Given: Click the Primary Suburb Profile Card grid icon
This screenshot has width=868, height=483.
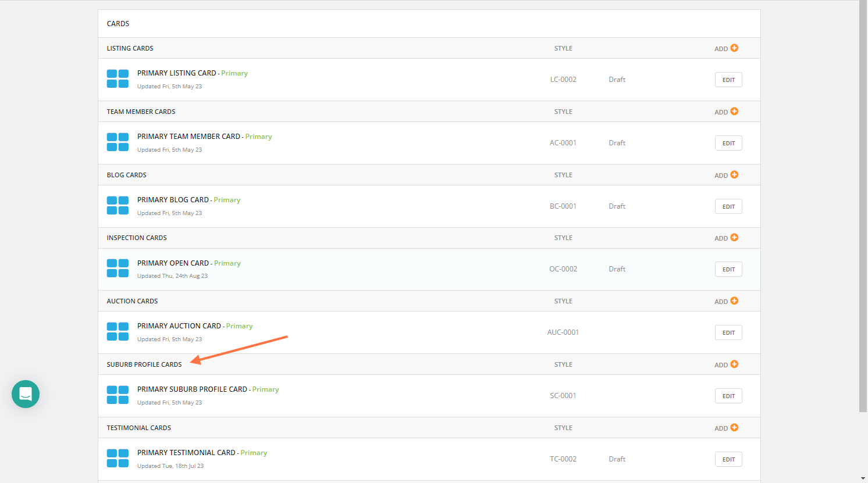Looking at the screenshot, I should (118, 395).
